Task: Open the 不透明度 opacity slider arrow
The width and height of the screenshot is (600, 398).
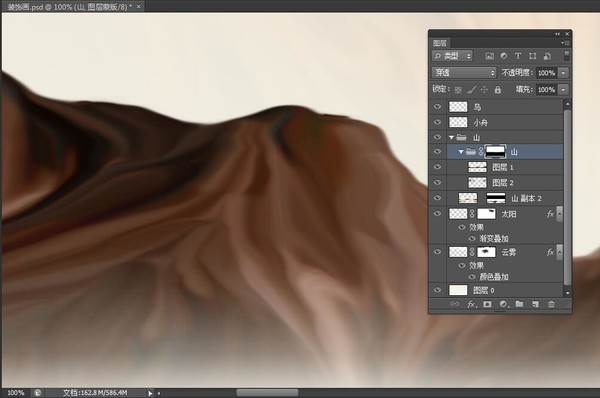Action: coord(563,73)
